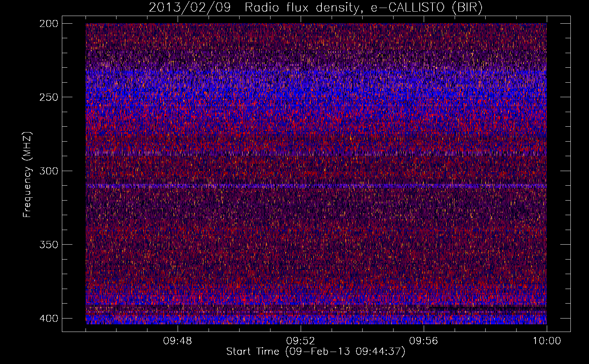Click the 350 frequency tick label
589x364 pixels.
48,244
